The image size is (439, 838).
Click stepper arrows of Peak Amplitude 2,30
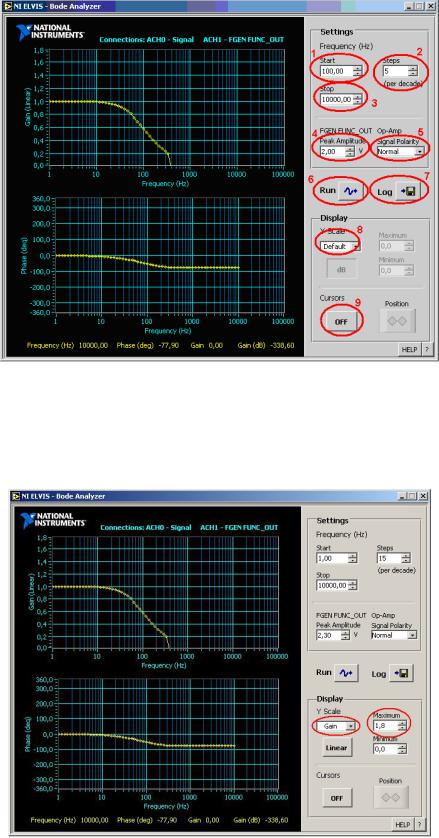point(345,635)
